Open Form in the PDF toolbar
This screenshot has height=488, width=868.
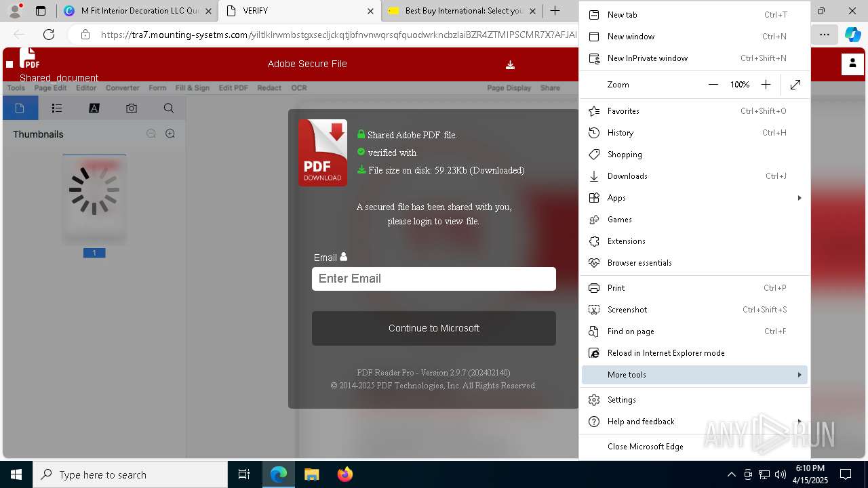coord(157,88)
